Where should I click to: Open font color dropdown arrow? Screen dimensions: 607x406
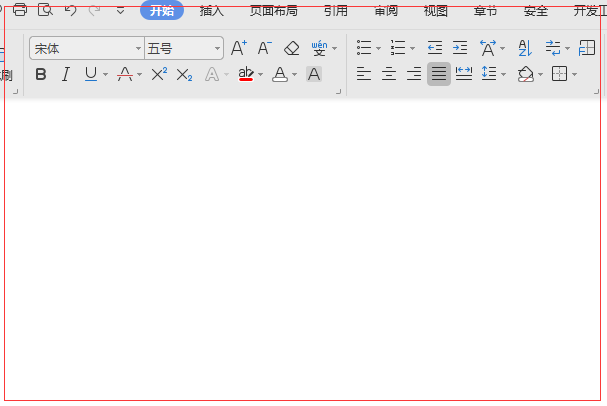point(295,74)
